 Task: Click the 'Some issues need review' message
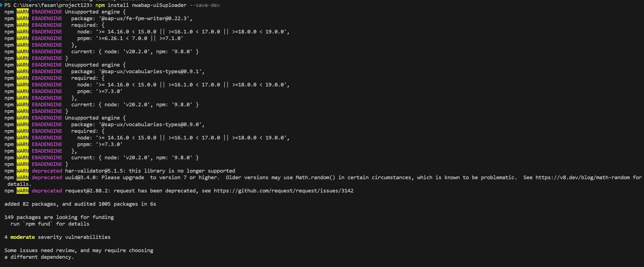79,250
